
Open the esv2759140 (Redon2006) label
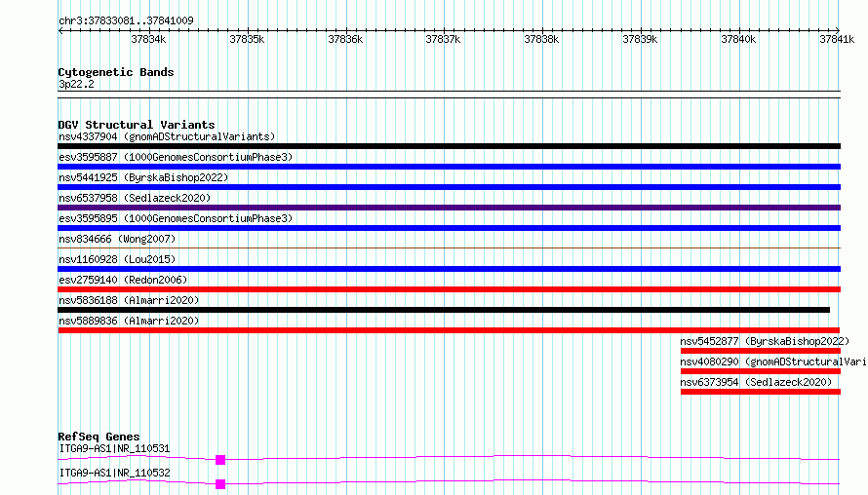pyautogui.click(x=123, y=280)
